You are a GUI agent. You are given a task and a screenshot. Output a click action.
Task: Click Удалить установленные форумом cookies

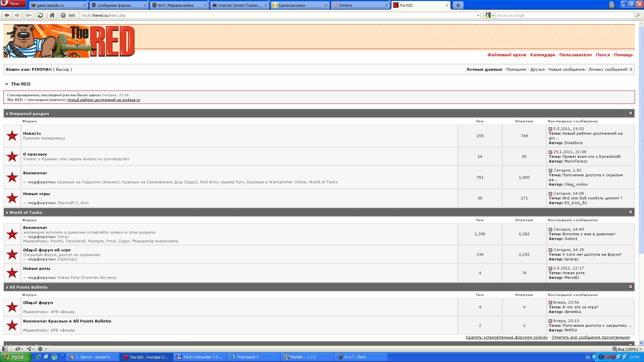pos(506,337)
